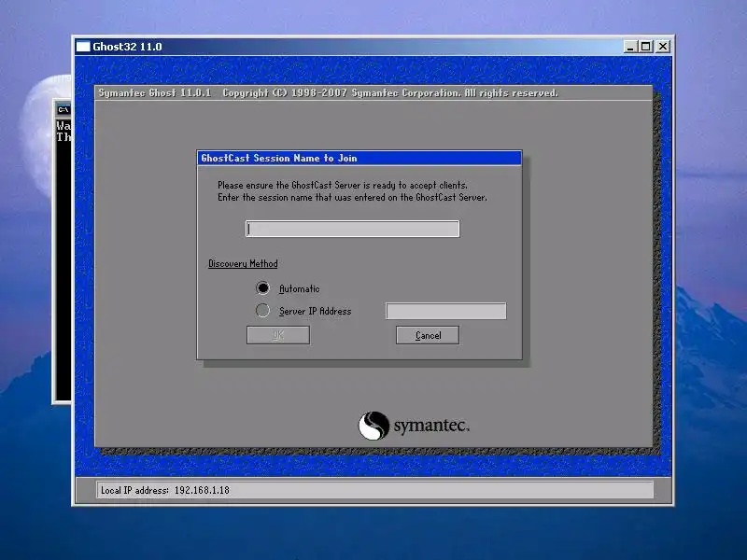The height and width of the screenshot is (560, 747).
Task: Click the 'GhostCast Session Name to Join' dialog title
Action: coord(279,158)
